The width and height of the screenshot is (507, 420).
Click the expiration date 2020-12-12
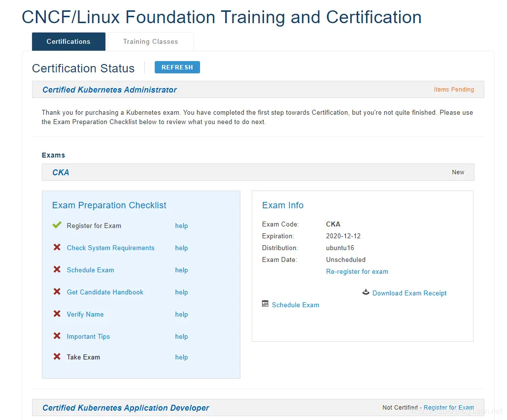point(343,236)
